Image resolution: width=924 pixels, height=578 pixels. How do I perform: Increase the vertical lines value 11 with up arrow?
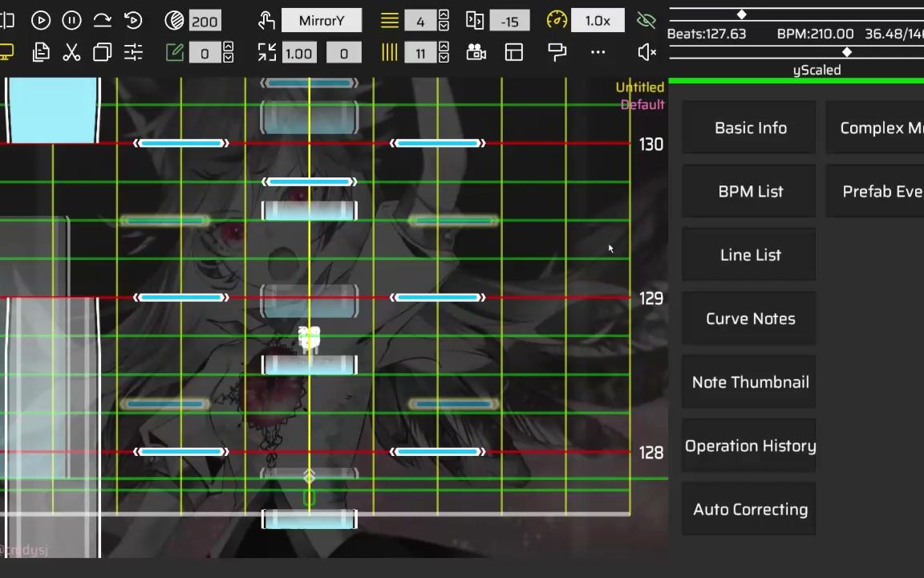pyautogui.click(x=444, y=47)
